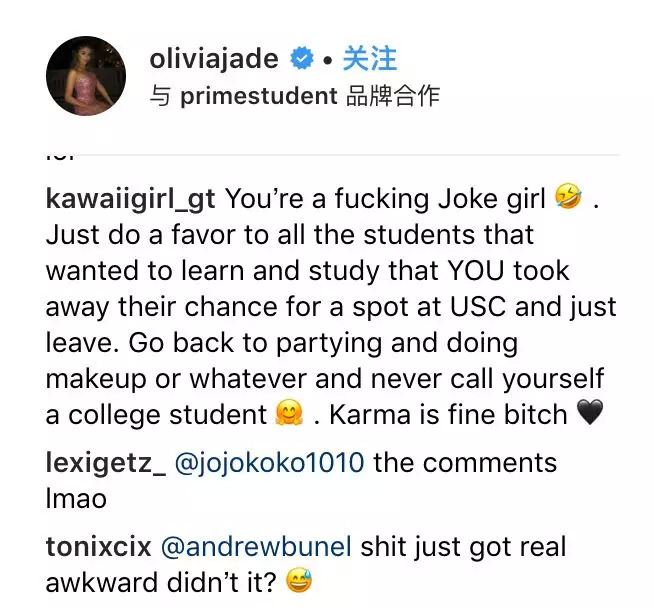Click the "shit just got real" comment text
The height and width of the screenshot is (608, 654).
[462, 547]
